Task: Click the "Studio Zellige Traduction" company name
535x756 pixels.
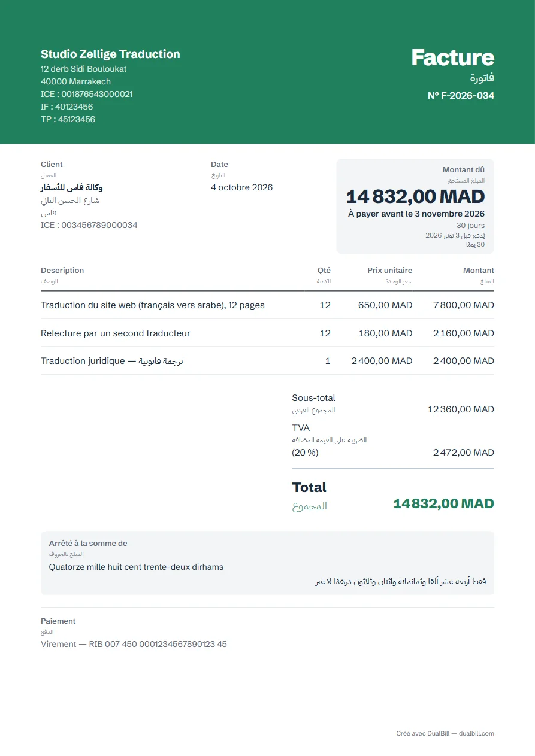Action: coord(110,54)
